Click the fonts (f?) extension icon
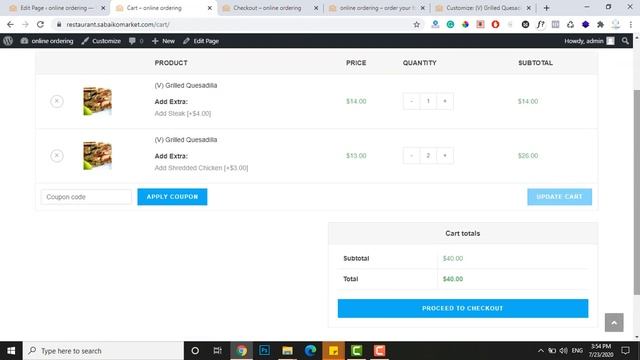Image resolution: width=640 pixels, height=360 pixels. click(540, 24)
